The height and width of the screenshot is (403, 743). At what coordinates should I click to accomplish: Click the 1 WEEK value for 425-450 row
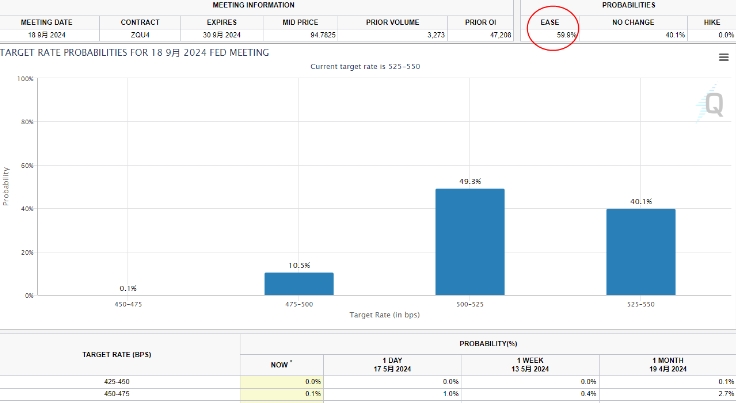click(x=589, y=382)
